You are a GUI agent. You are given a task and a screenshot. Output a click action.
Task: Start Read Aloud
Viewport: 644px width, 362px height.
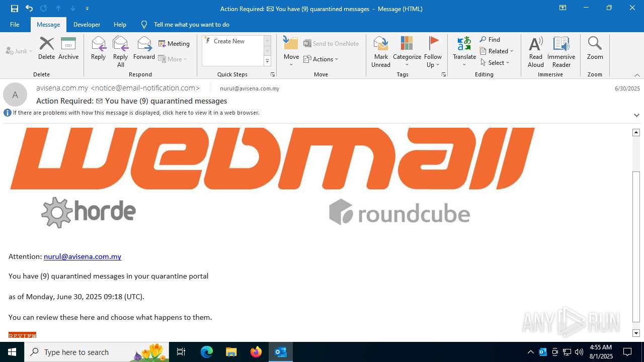point(536,52)
